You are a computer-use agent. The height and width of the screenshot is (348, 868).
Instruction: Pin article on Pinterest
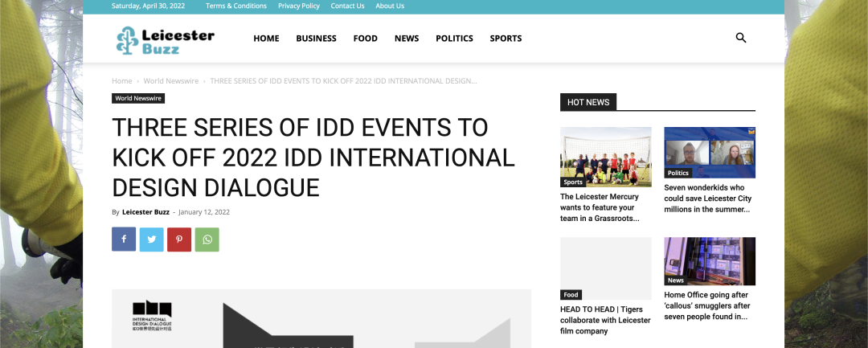coord(179,240)
